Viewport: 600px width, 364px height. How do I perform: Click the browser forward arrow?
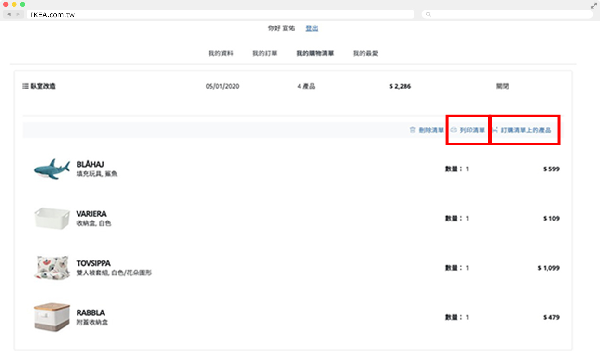[x=18, y=14]
